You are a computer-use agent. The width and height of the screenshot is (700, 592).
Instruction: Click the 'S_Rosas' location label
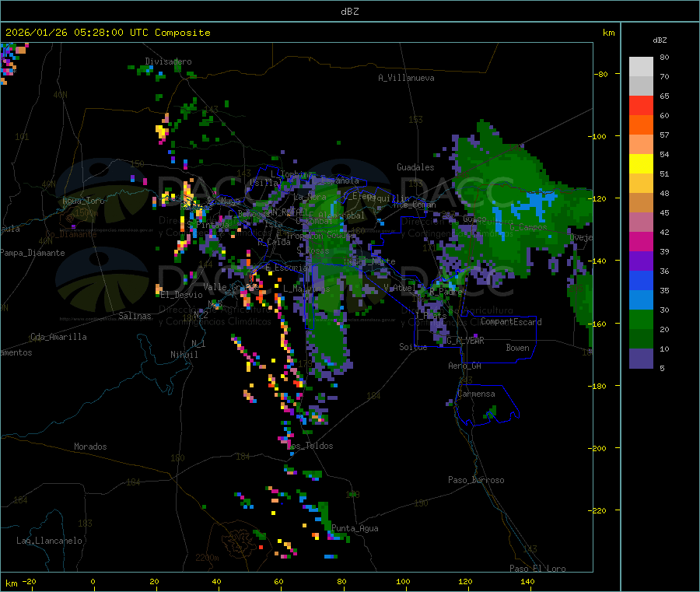[313, 251]
